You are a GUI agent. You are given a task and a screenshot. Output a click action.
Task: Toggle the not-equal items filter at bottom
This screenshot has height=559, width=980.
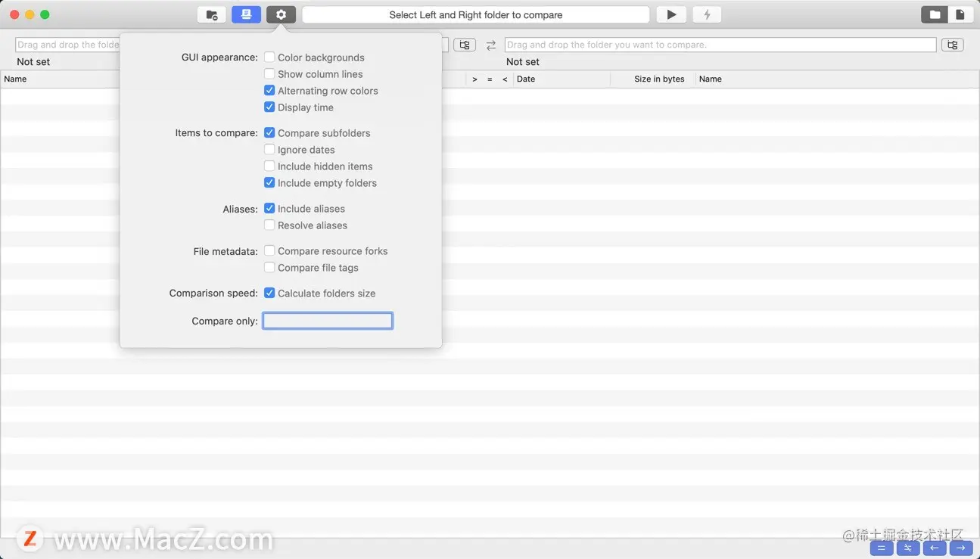point(908,548)
